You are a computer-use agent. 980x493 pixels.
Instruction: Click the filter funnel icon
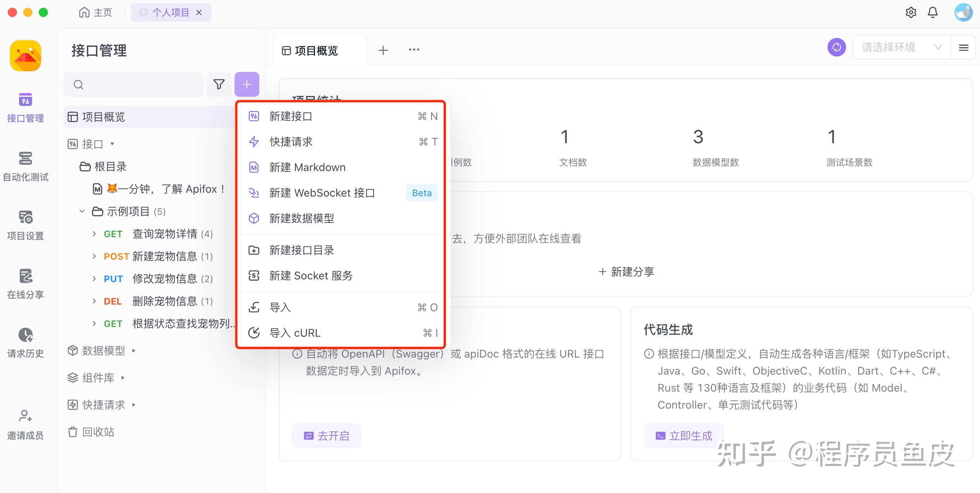(219, 84)
